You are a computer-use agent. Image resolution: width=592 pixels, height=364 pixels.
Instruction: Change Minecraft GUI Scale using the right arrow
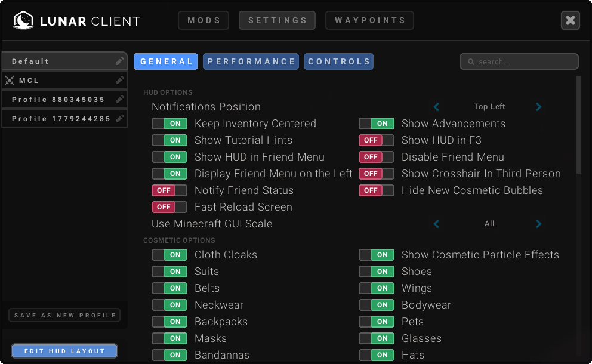coord(538,223)
